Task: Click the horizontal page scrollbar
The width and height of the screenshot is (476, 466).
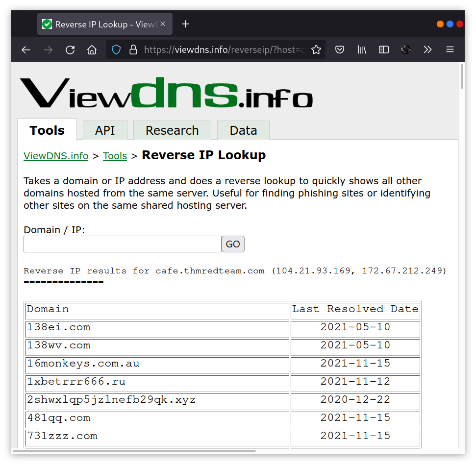Action: click(x=134, y=451)
